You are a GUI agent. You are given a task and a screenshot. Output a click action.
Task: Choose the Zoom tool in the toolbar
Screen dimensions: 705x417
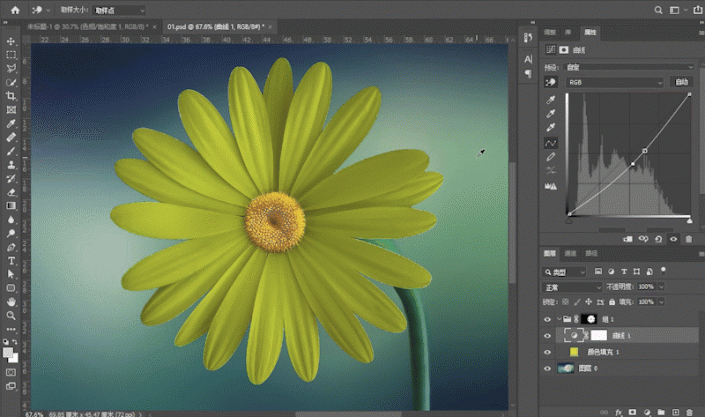pos(11,315)
